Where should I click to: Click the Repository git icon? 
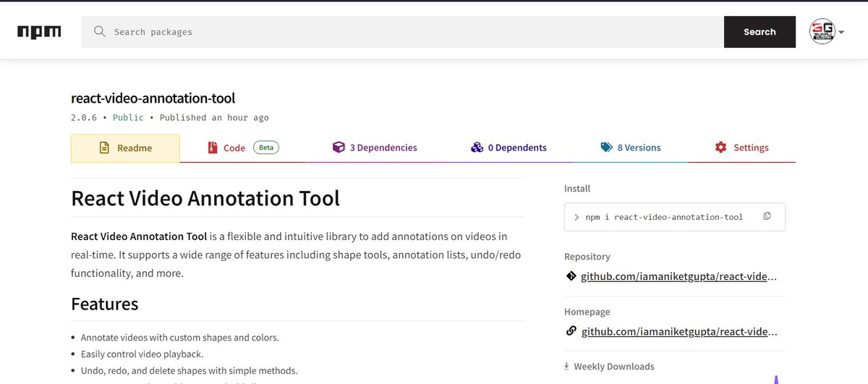(x=571, y=276)
